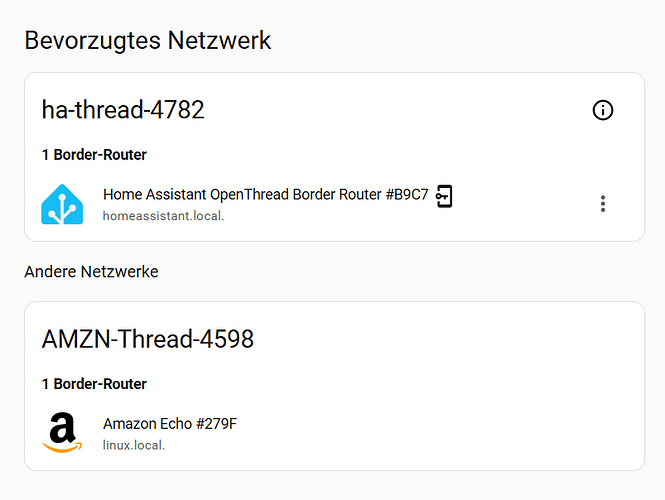Click 1 Border-Router label under AMZN-Thread-4598
This screenshot has height=500, width=665.
(x=94, y=384)
